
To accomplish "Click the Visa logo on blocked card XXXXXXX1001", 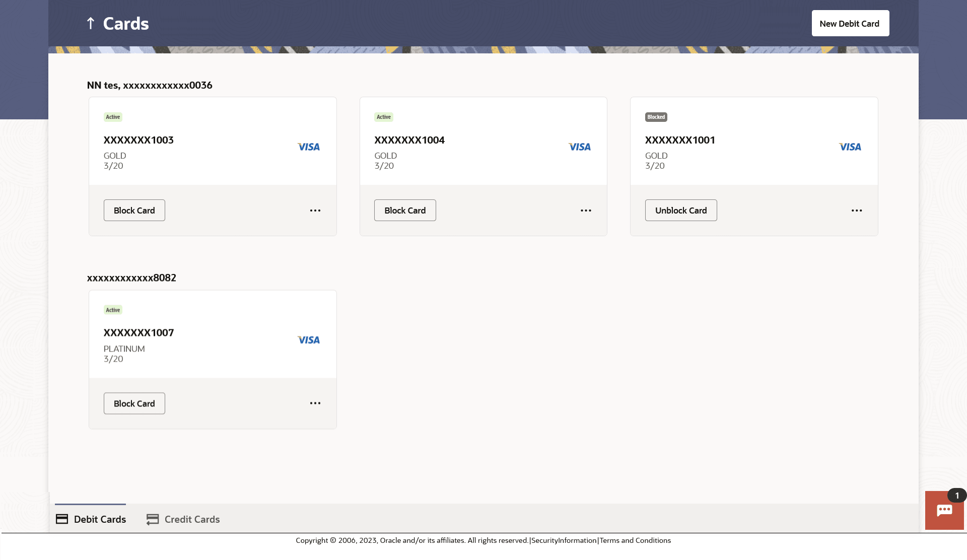I will pyautogui.click(x=850, y=147).
